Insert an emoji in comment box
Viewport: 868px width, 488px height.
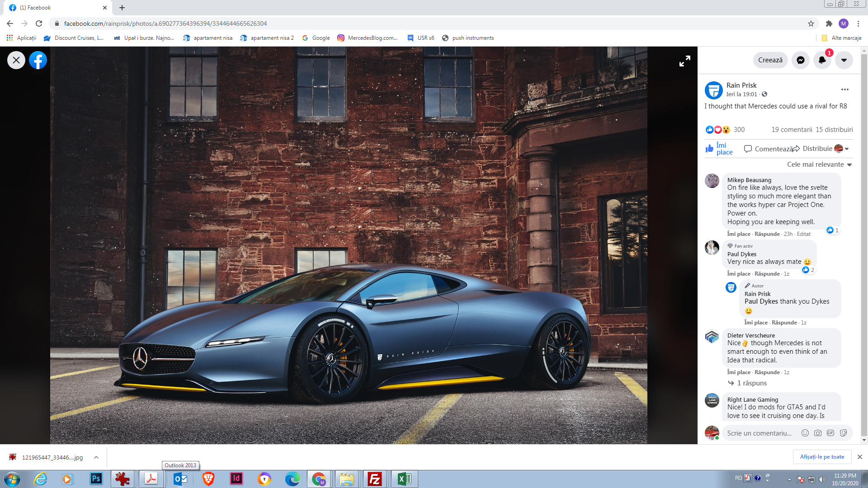click(x=805, y=433)
